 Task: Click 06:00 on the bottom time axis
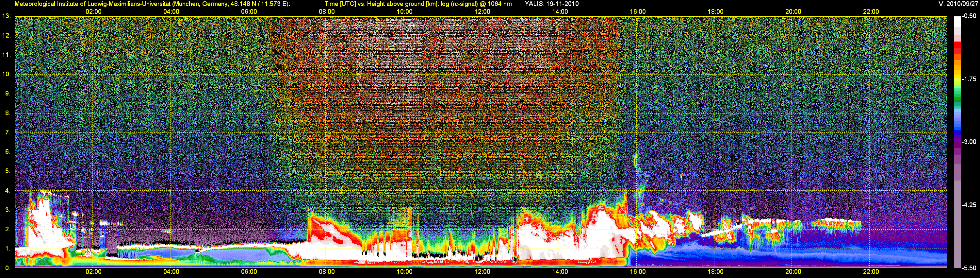(249, 271)
